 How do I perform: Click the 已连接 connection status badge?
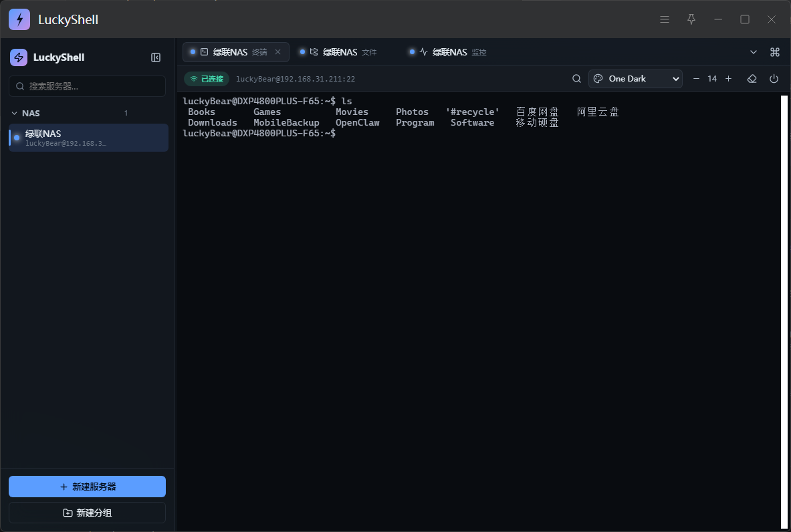(x=207, y=79)
